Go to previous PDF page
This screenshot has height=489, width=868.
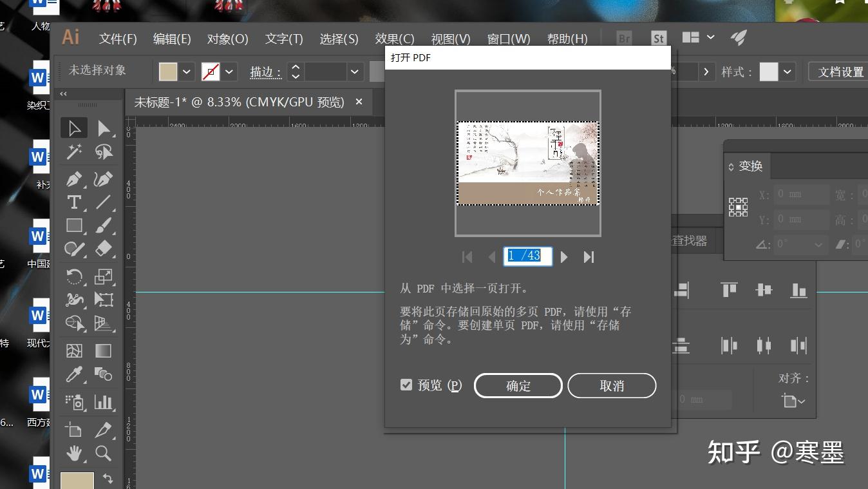[x=491, y=257]
